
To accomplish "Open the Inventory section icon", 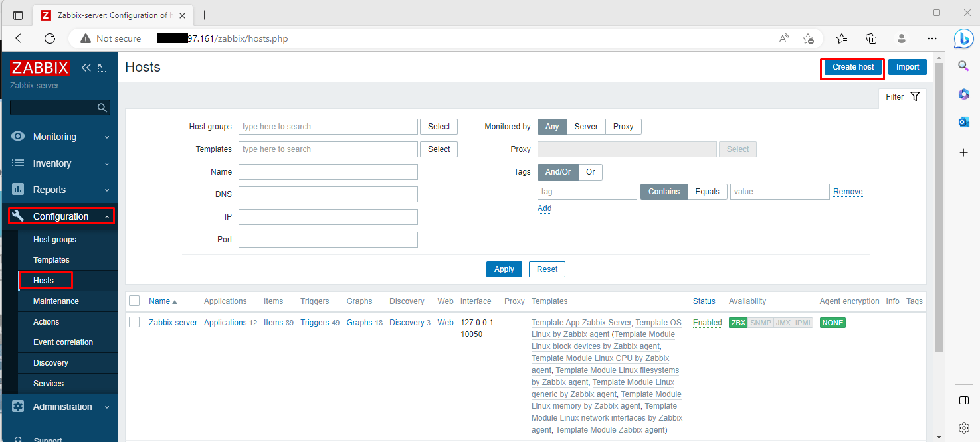I will point(18,163).
